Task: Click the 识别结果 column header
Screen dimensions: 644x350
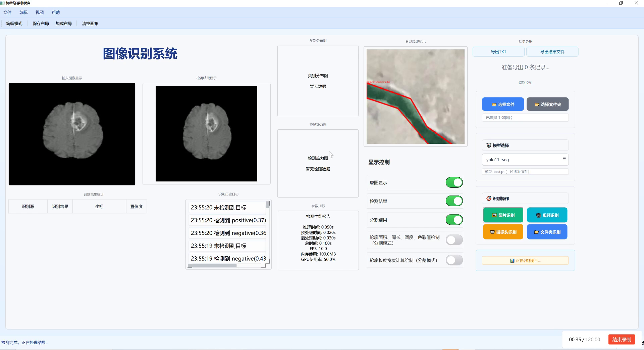Action: 60,207
